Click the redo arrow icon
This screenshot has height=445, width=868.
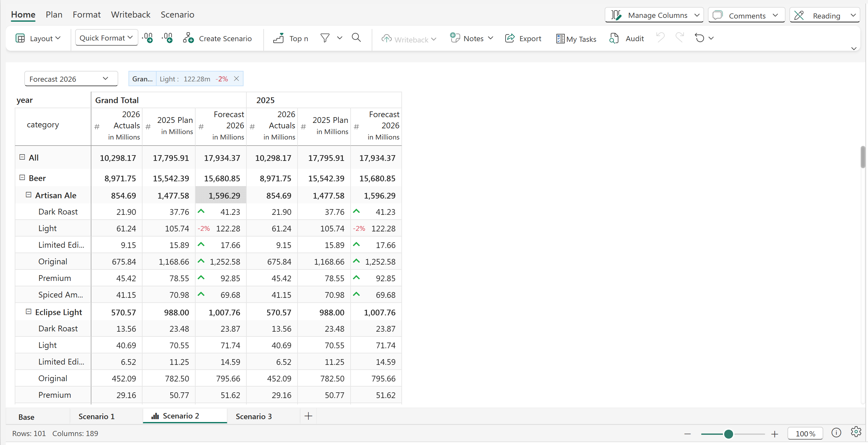coord(680,37)
